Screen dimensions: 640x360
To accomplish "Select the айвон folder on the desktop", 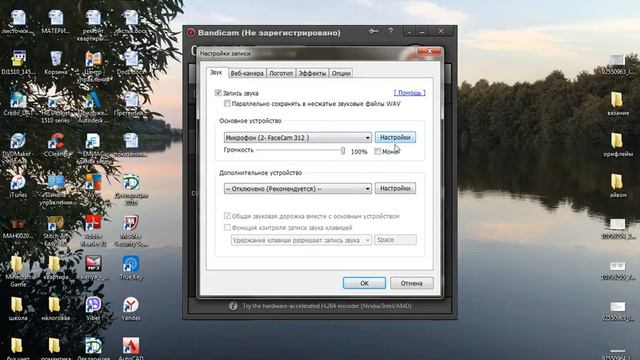I will point(618,185).
